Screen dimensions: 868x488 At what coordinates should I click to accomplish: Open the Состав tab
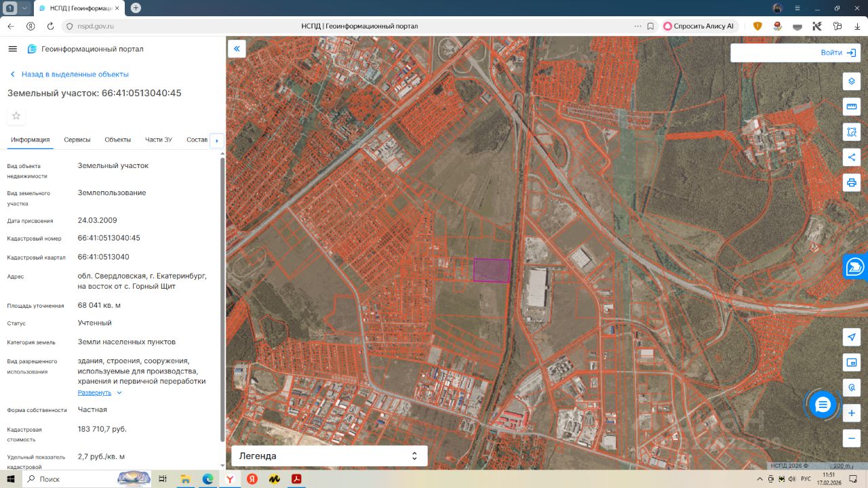point(197,140)
